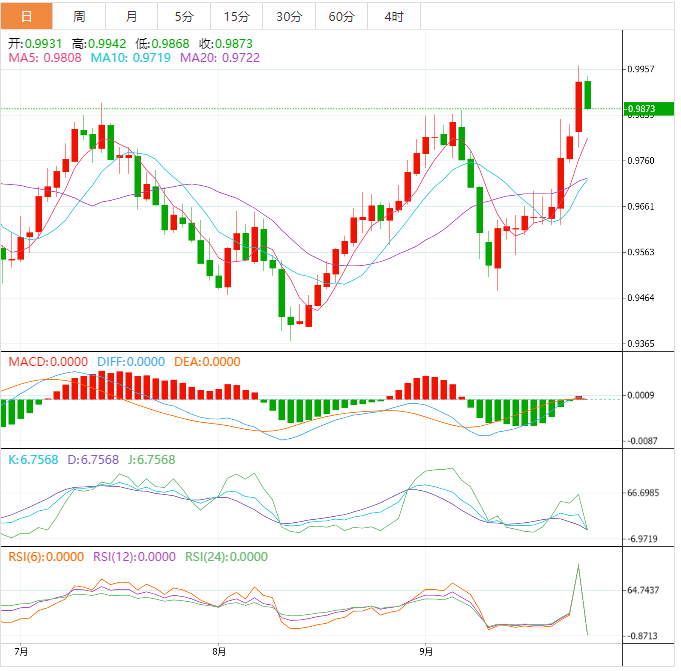
Task: Click the green 0.9873 current price tag
Action: [x=640, y=108]
